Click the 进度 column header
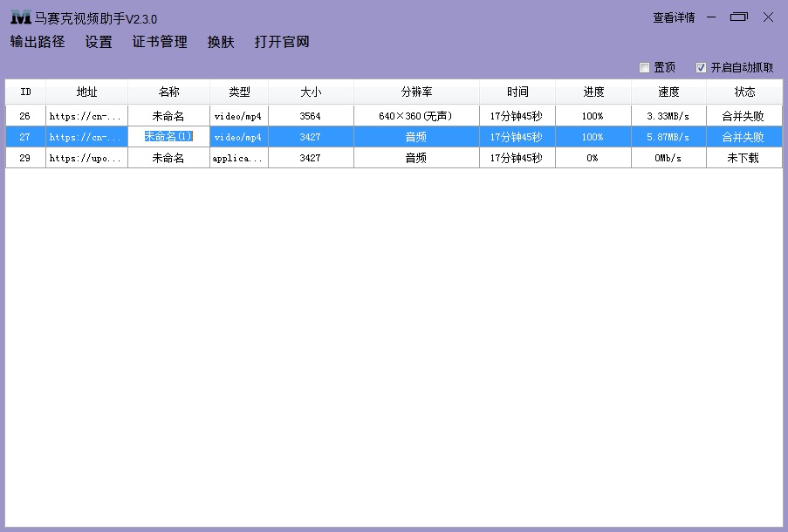This screenshot has width=788, height=532. [593, 92]
